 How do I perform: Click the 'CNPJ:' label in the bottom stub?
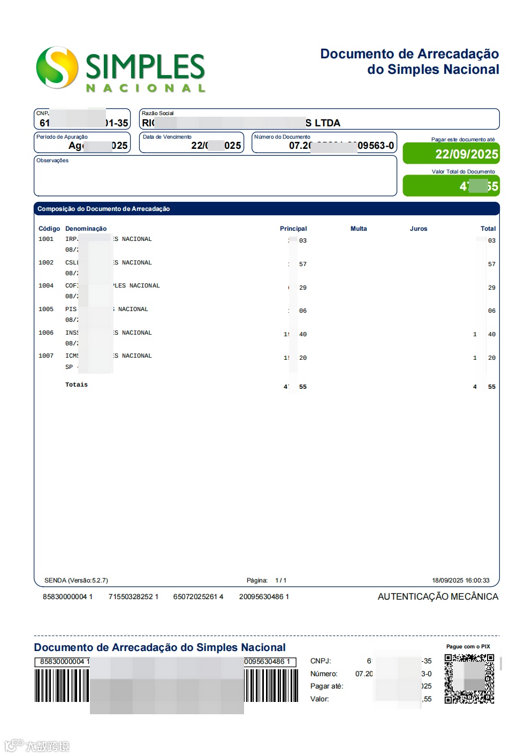pos(321,661)
